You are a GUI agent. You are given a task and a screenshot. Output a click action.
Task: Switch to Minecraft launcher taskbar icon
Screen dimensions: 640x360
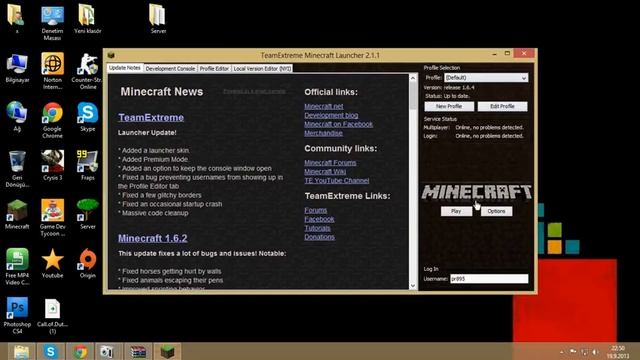[x=167, y=351]
